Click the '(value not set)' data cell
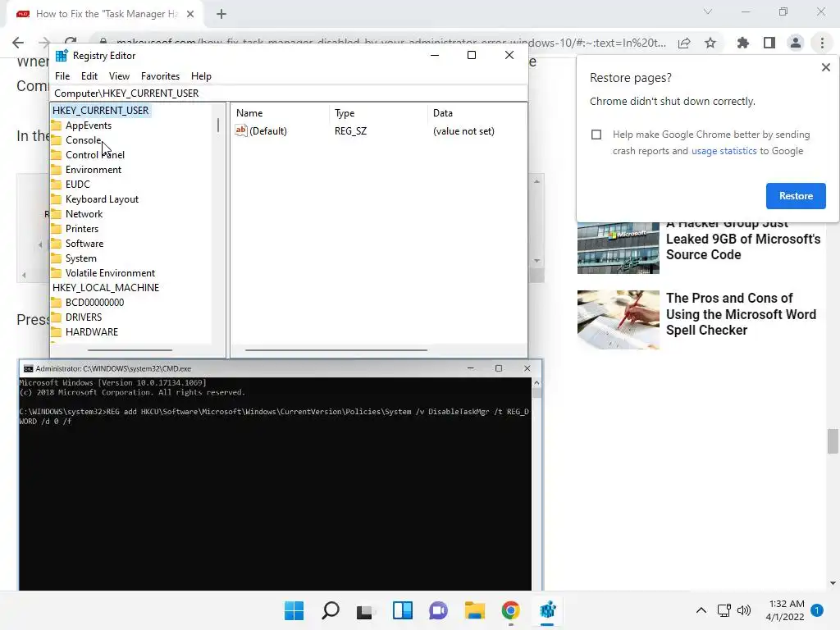This screenshot has width=840, height=630. point(463,130)
